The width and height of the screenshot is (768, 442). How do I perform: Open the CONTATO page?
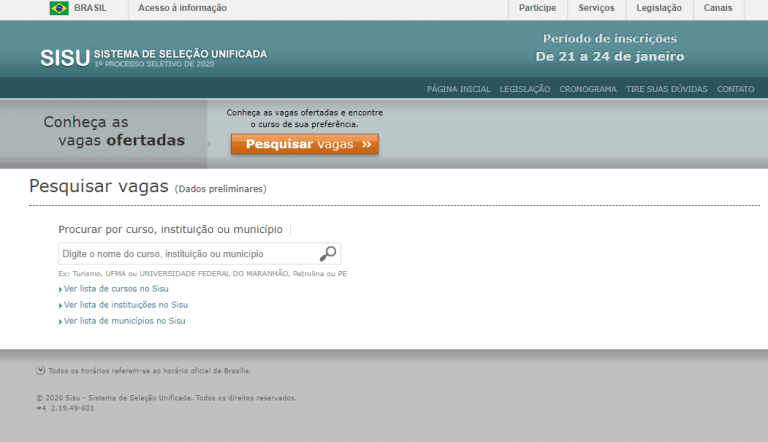coord(736,89)
